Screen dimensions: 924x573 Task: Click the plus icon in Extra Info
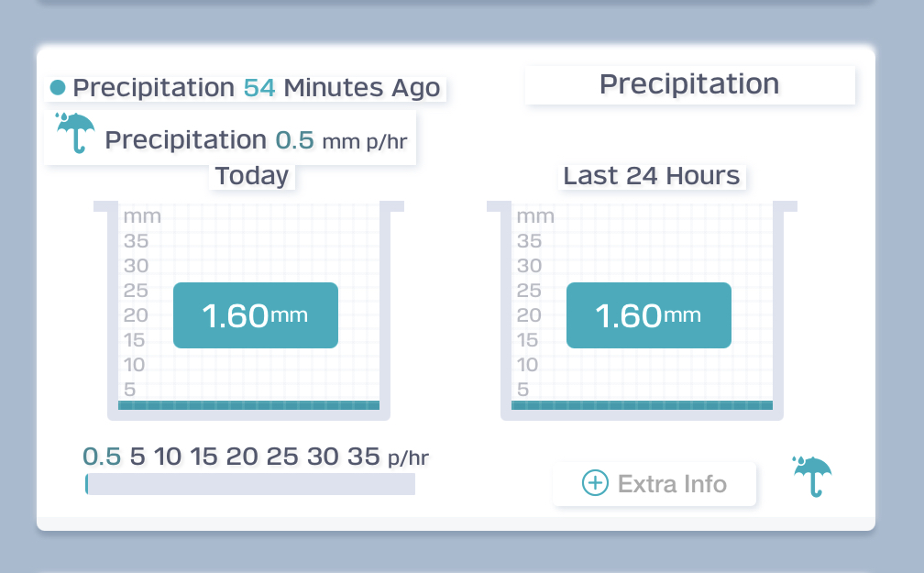click(x=596, y=483)
